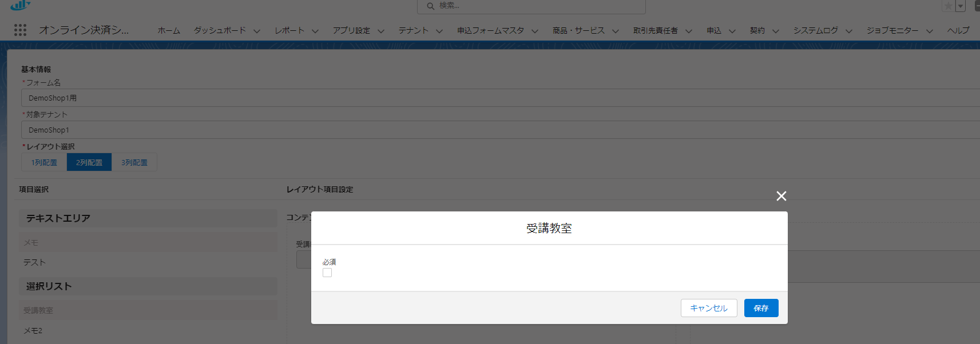Expand the 申込フォームマスタ tab chevron
This screenshot has height=344, width=980.
tap(535, 31)
